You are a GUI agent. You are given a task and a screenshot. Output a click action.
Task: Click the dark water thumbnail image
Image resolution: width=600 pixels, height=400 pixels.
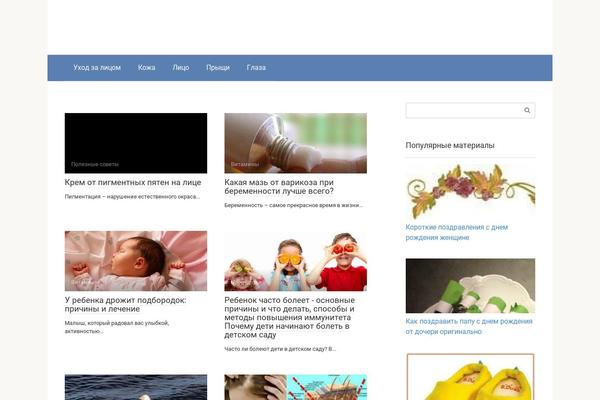tap(136, 387)
